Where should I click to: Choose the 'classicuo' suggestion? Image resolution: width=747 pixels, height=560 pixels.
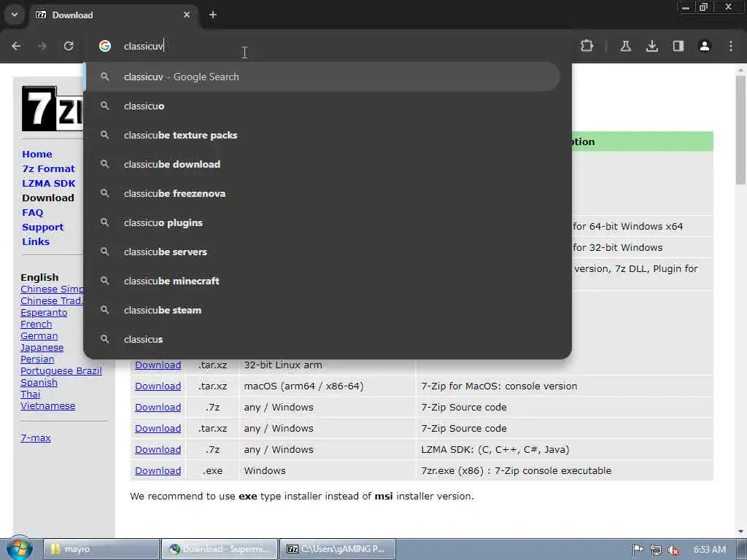point(322,106)
